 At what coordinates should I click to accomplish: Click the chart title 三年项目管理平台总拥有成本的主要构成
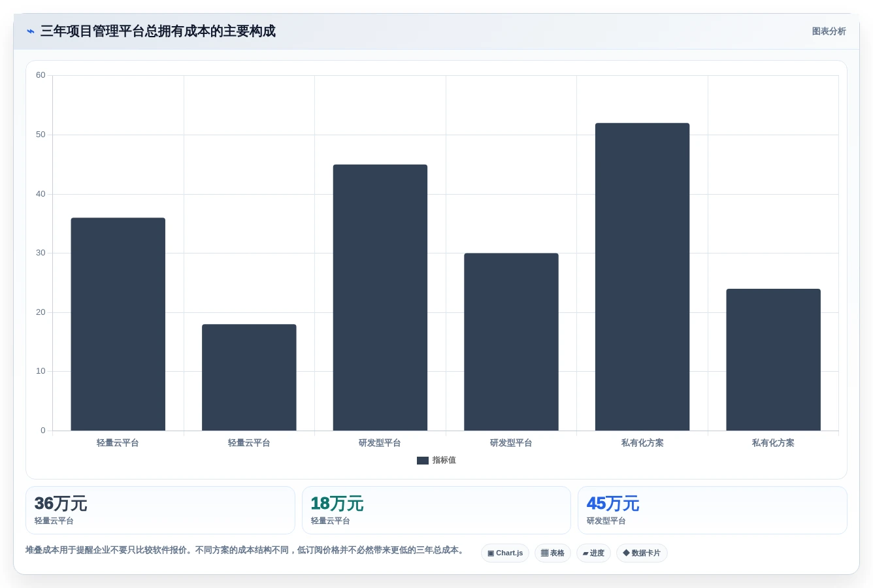tap(158, 31)
